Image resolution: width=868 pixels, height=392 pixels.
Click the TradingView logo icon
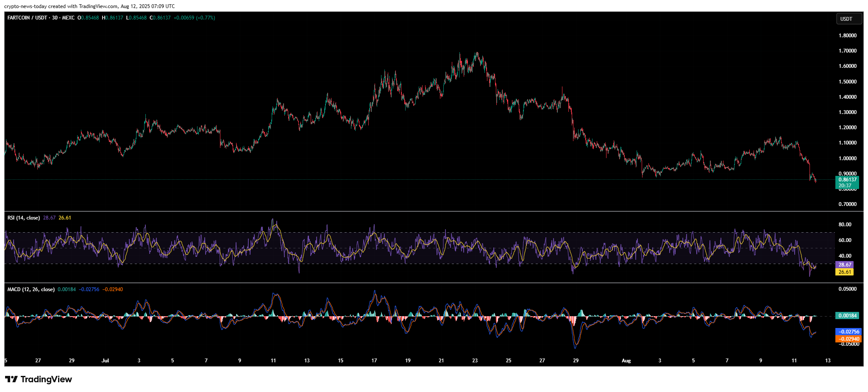tap(11, 379)
